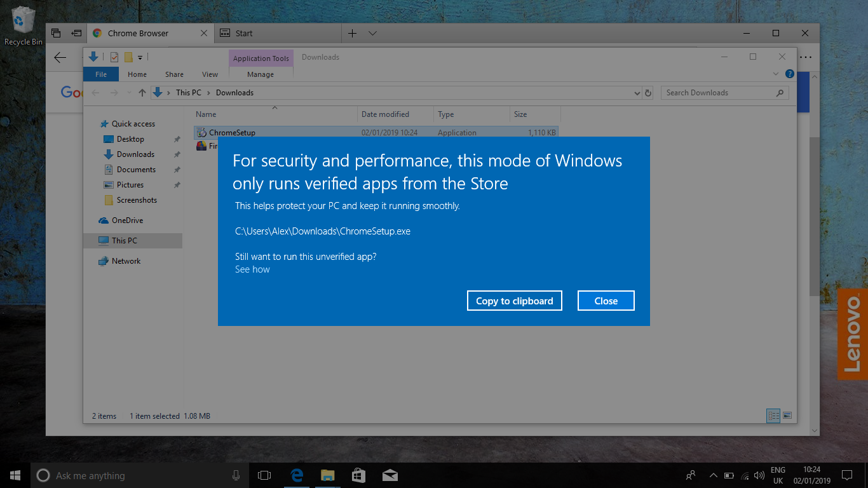Screen dimensions: 868x488
Task: Open the Downloads pin icon in quick access toolbar
Action: click(93, 57)
